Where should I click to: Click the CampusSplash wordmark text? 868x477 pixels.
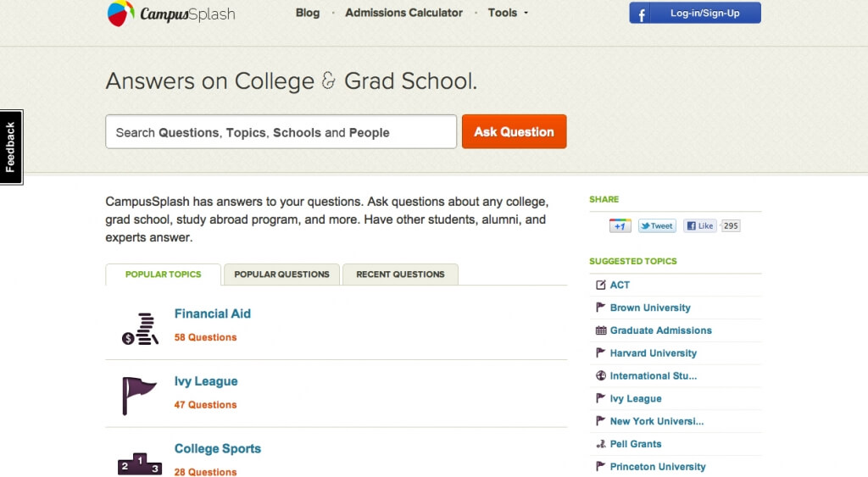(x=187, y=14)
